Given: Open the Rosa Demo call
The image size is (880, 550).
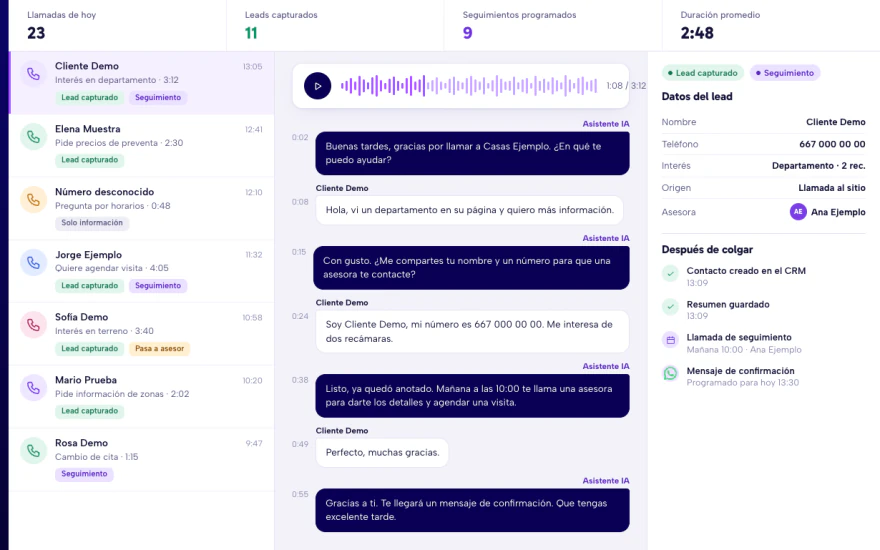Looking at the screenshot, I should click(142, 460).
